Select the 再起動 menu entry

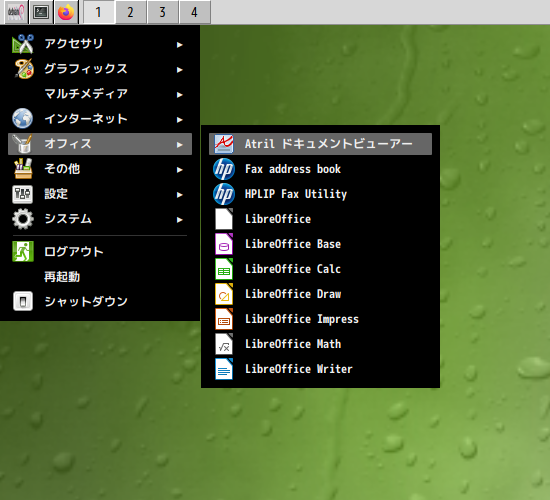[100, 276]
